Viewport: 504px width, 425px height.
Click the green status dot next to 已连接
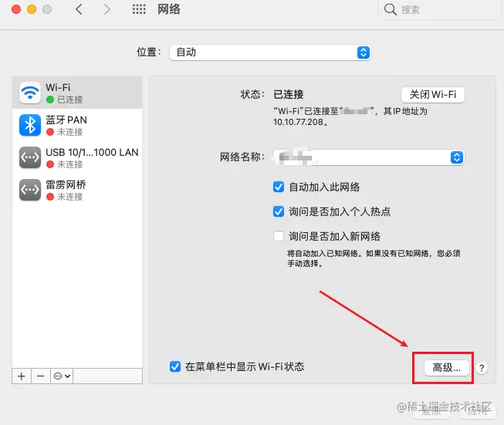click(x=50, y=100)
